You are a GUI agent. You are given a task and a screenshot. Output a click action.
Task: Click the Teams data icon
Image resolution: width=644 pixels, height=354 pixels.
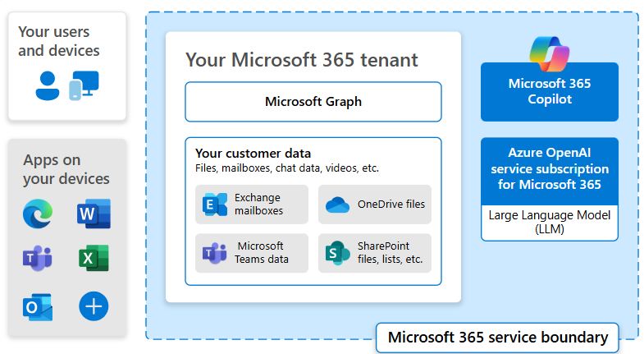click(x=215, y=253)
